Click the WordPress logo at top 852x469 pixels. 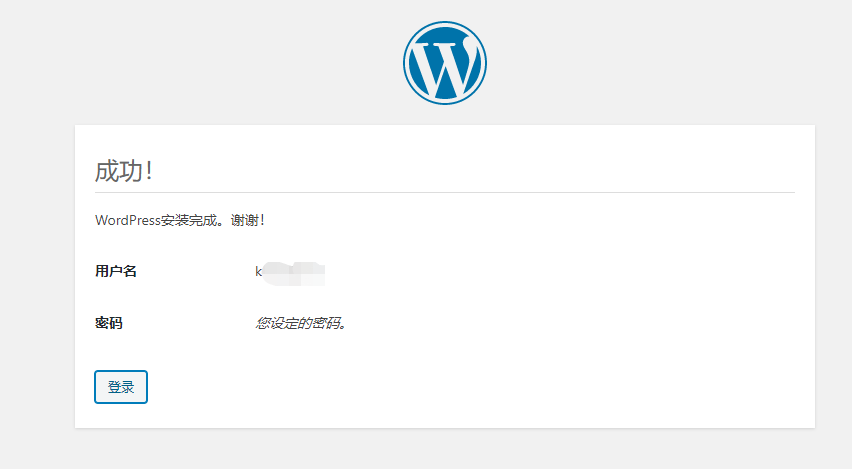tap(444, 63)
